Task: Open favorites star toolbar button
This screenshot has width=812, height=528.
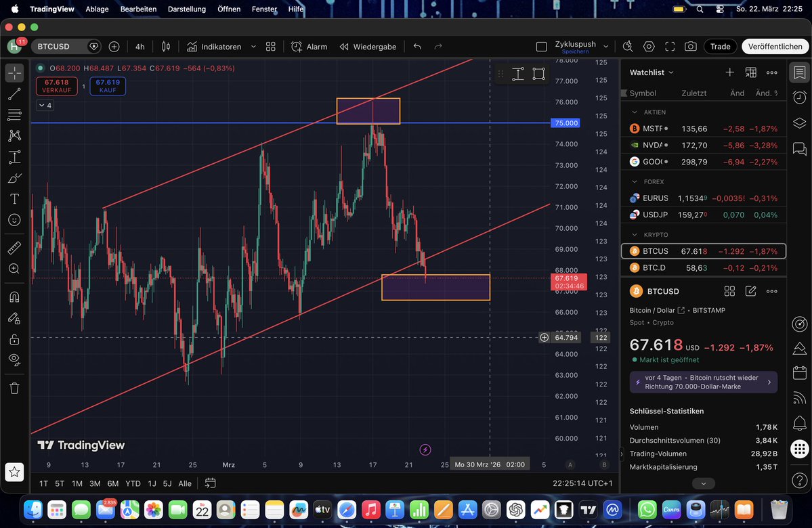Action: pos(14,472)
